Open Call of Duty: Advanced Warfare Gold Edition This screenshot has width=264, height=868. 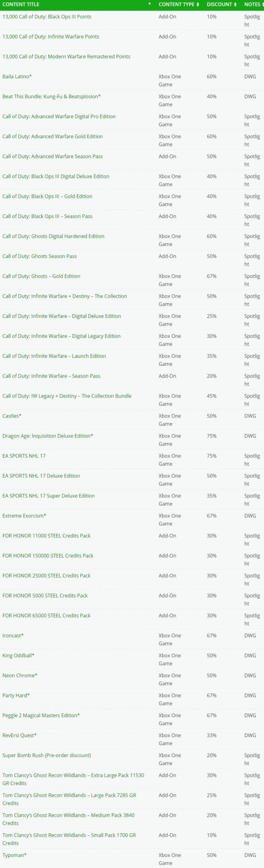coord(52,136)
